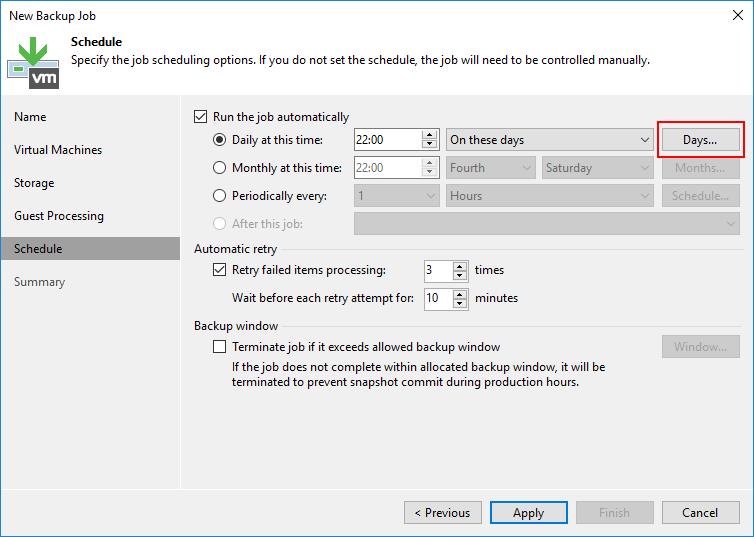Click the daily time 22:00 field
This screenshot has width=754, height=537.
tap(387, 140)
